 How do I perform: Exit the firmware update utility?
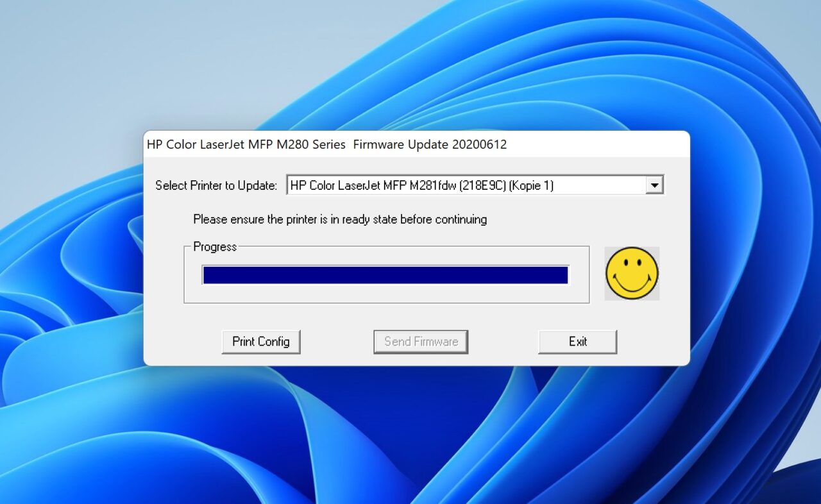577,342
